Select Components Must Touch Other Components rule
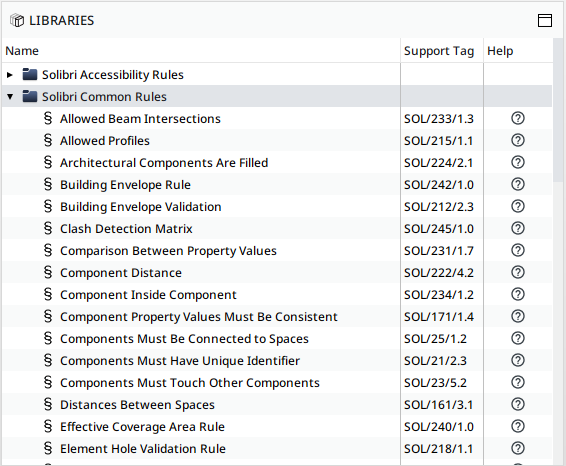The image size is (566, 466). (x=190, y=383)
